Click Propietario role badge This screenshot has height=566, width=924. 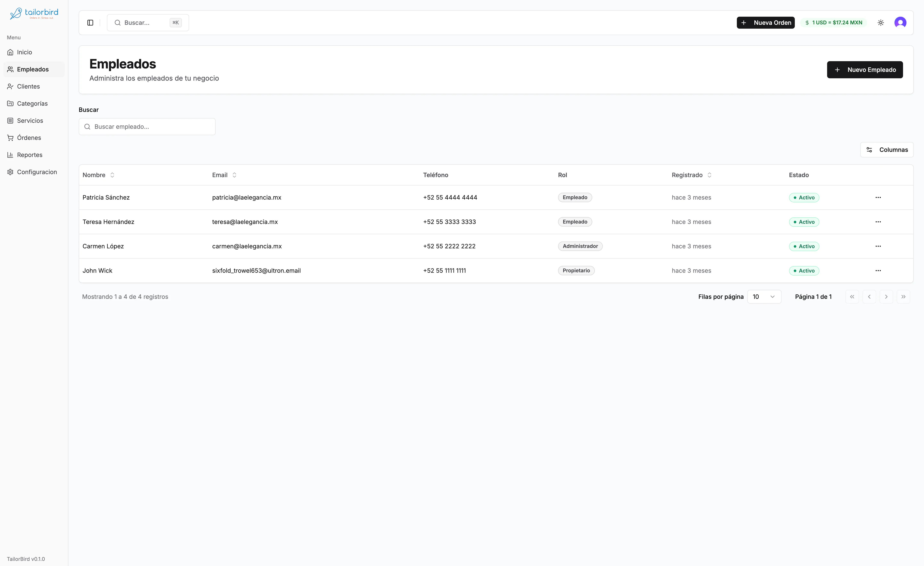pos(576,271)
